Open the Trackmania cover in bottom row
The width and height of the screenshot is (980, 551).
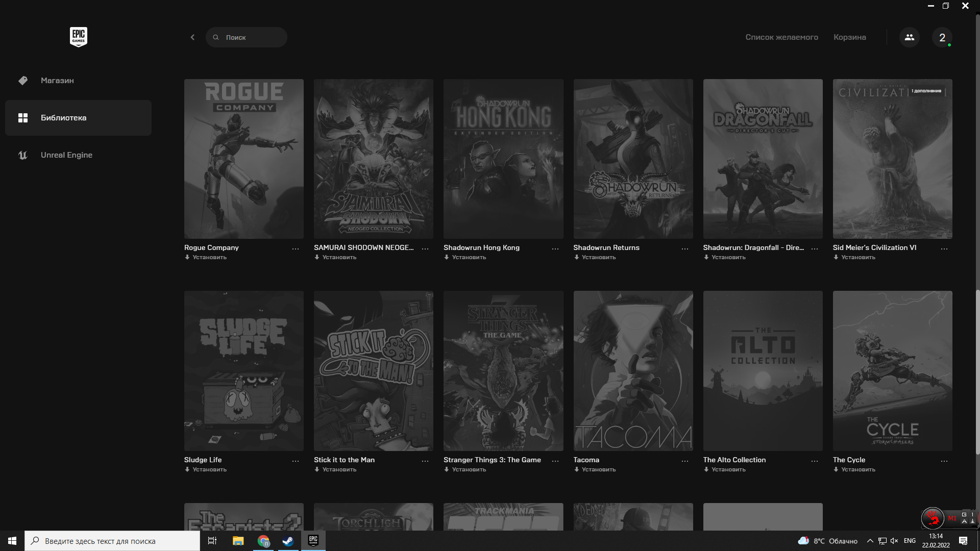pos(503,517)
